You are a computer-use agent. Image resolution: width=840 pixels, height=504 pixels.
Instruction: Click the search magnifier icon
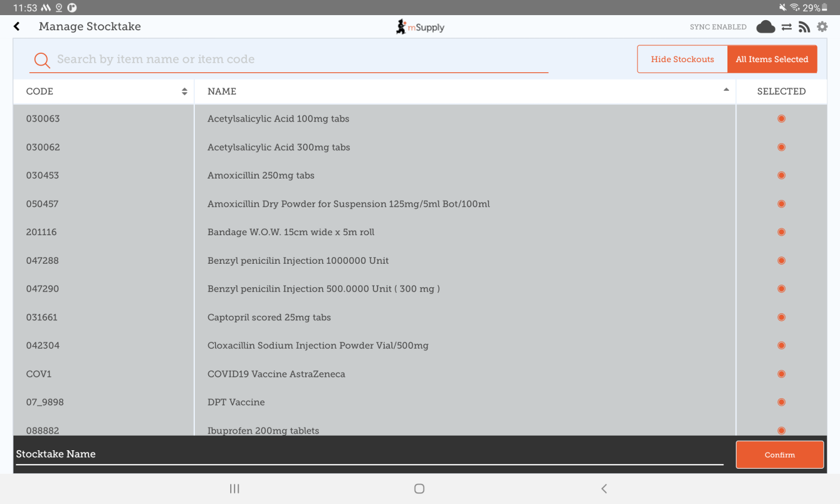pyautogui.click(x=42, y=60)
